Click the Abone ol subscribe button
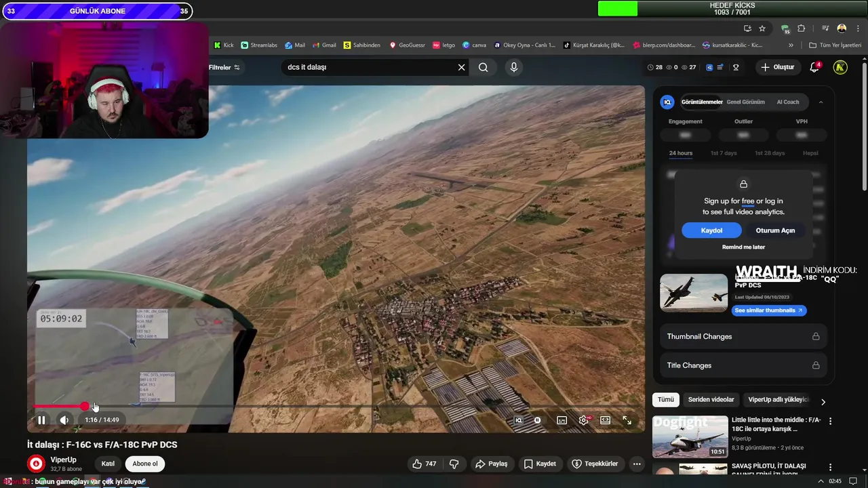 tap(145, 464)
